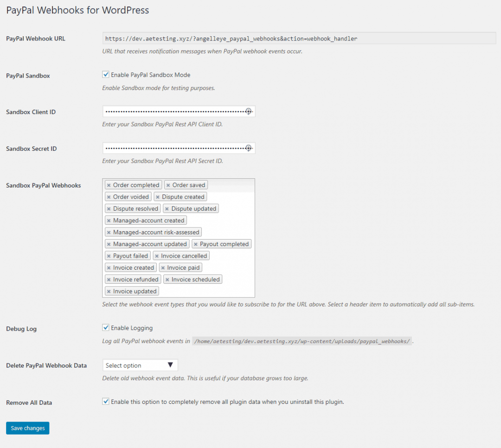Remove the Invoice cancelled webhook tag

click(x=157, y=255)
